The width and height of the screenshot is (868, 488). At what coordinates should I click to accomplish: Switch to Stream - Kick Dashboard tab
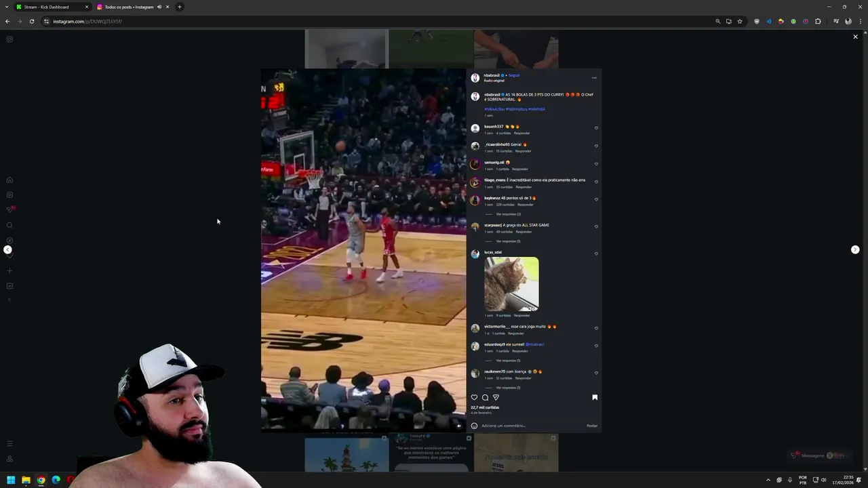(x=52, y=7)
